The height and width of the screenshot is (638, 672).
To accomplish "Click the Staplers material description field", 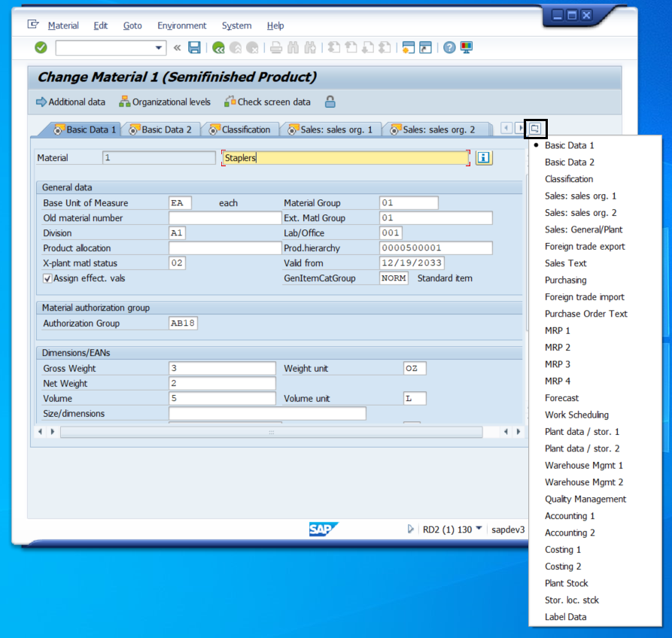I will 346,158.
